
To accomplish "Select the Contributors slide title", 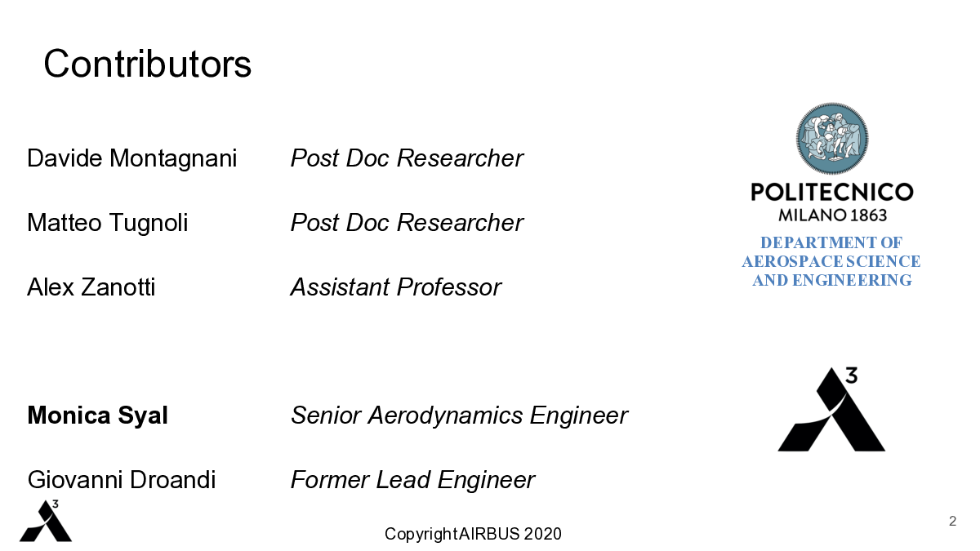I will click(x=148, y=63).
